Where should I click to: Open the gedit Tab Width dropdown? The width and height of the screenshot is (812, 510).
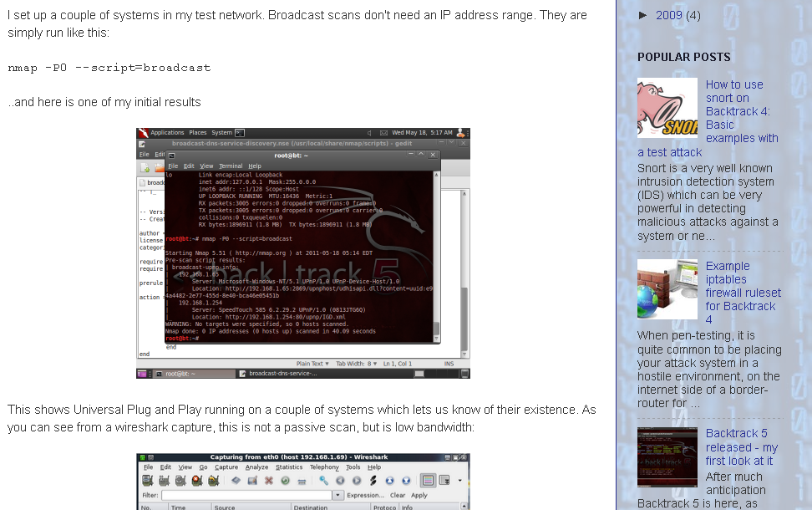click(356, 364)
